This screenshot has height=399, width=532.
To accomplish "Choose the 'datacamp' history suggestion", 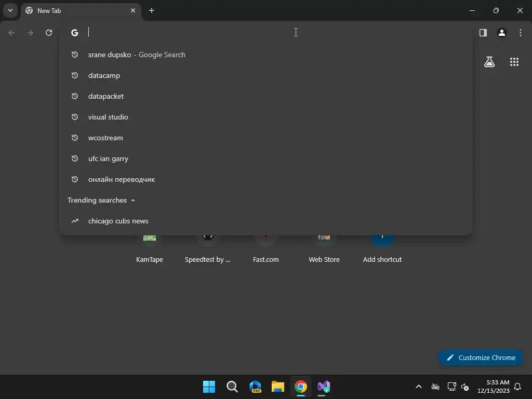I will pyautogui.click(x=266, y=75).
